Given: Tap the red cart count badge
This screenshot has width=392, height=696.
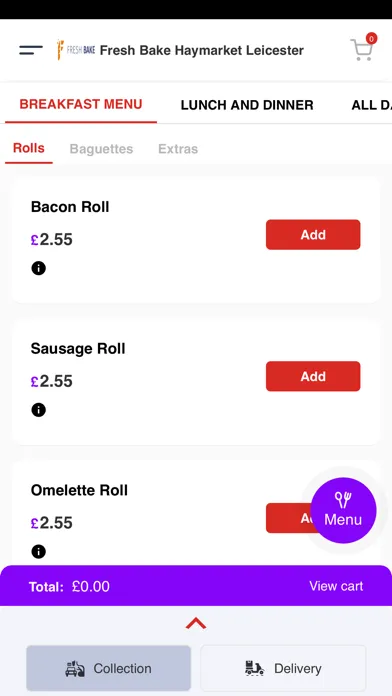Looking at the screenshot, I should (x=371, y=39).
